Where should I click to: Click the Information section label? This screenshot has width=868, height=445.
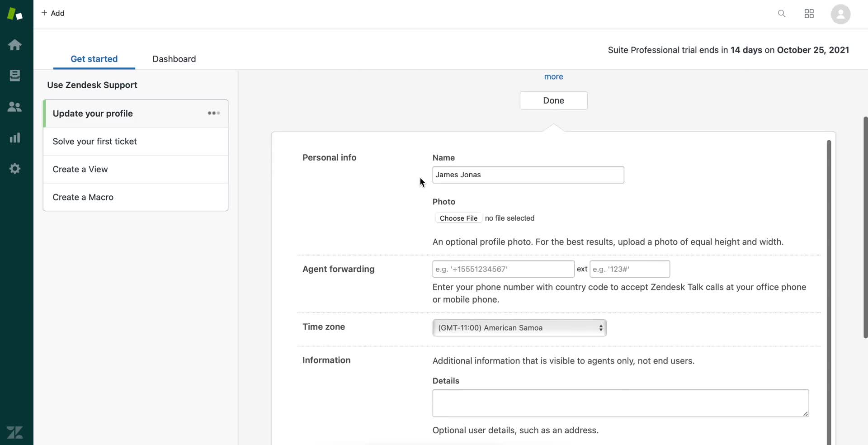[326, 360]
